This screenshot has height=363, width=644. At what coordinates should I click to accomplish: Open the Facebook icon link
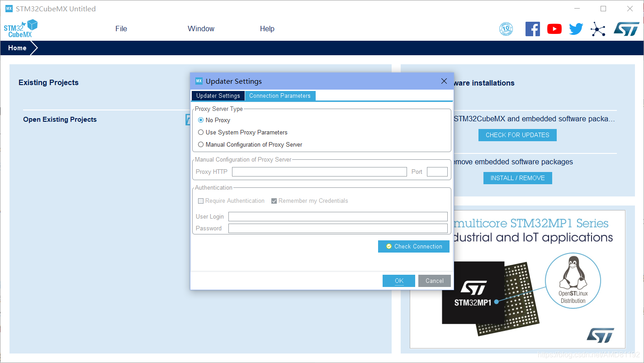(x=533, y=29)
